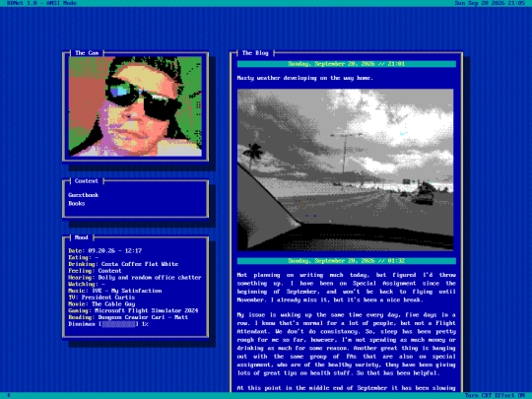The width and height of the screenshot is (532, 399).
Task: Click the clock in the top bar
Action: click(x=490, y=3)
